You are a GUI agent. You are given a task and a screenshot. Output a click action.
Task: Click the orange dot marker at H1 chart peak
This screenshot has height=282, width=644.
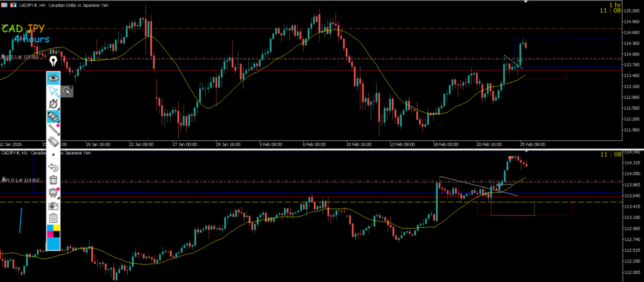[510, 158]
